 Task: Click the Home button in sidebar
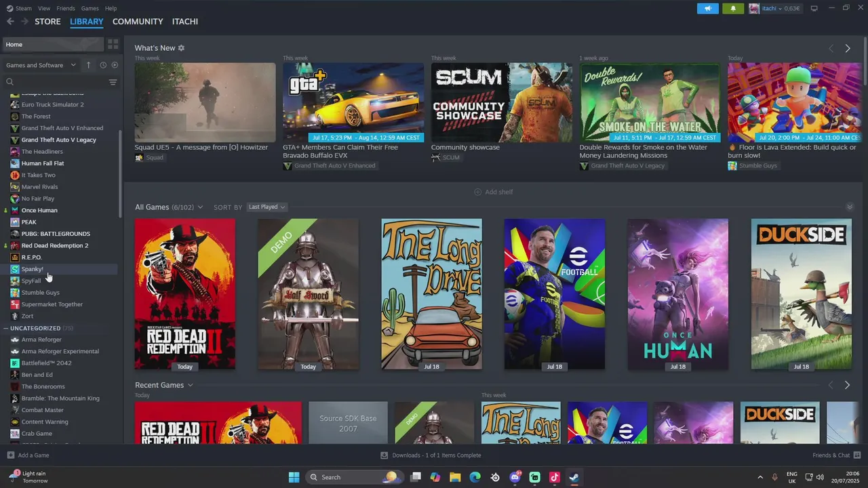[x=52, y=44]
